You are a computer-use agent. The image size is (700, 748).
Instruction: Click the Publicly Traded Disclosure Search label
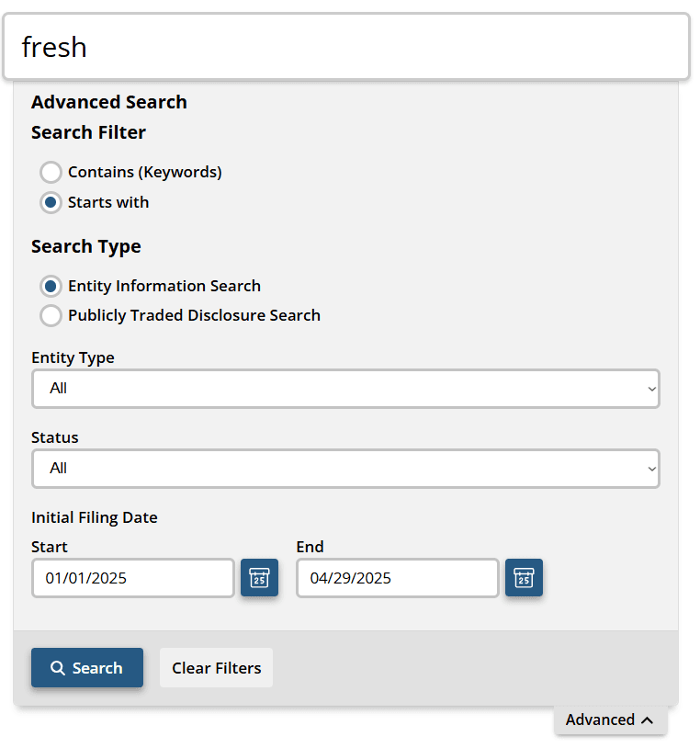pyautogui.click(x=194, y=315)
